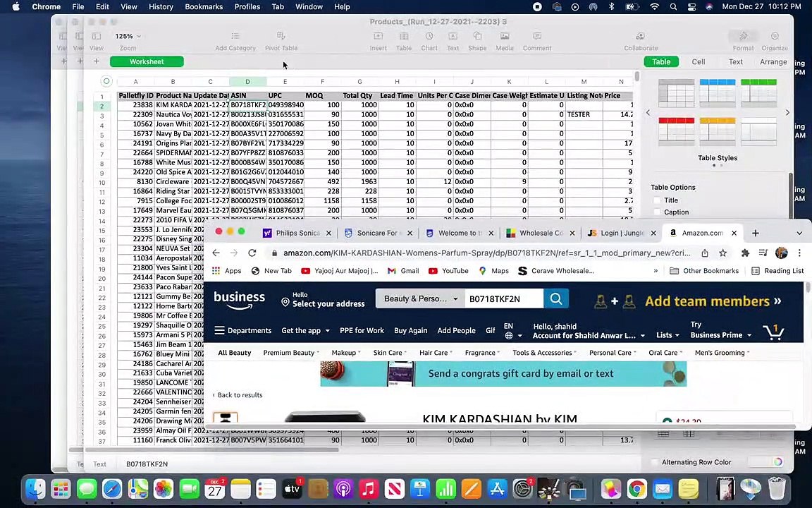The image size is (812, 508).
Task: Open Spotlight search in menu bar
Action: (x=673, y=7)
